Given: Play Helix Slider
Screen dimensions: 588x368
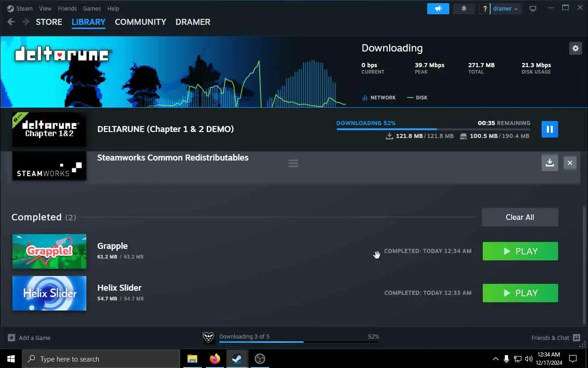Looking at the screenshot, I should [520, 293].
